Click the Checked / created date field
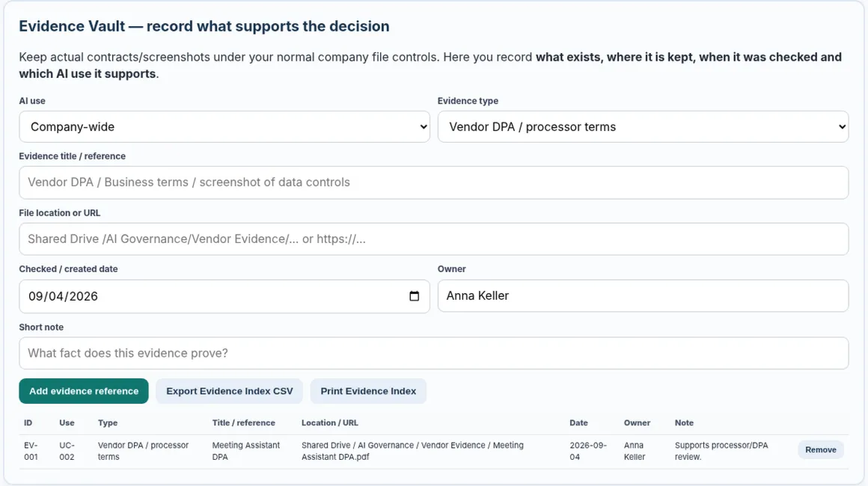This screenshot has width=868, height=486. pos(224,296)
